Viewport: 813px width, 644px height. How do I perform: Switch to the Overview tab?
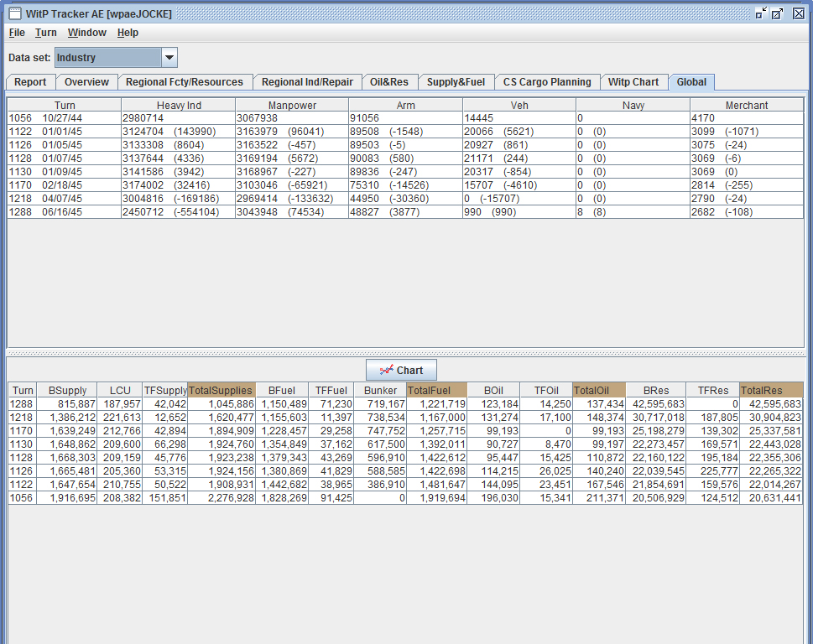(86, 82)
